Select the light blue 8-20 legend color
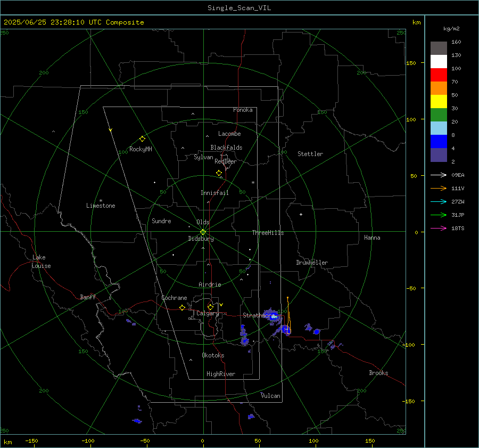This screenshot has height=448, width=479. click(x=439, y=128)
